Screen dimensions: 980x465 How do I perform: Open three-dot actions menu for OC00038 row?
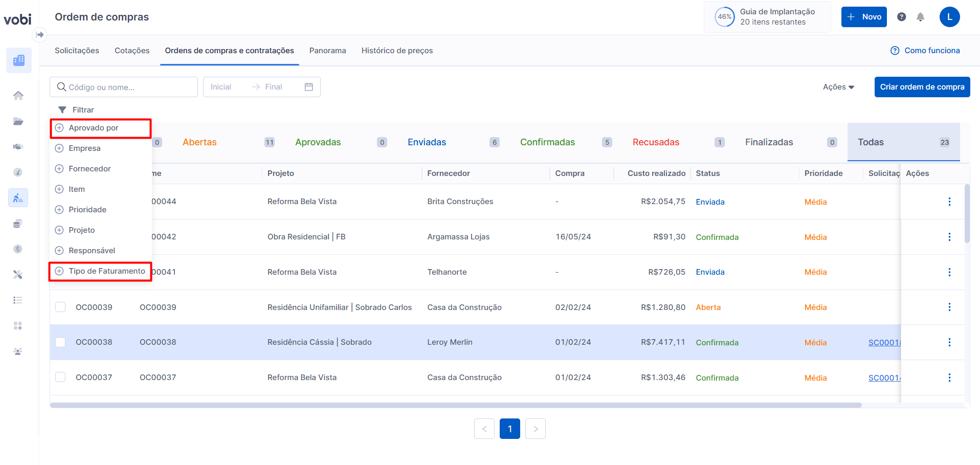949,342
